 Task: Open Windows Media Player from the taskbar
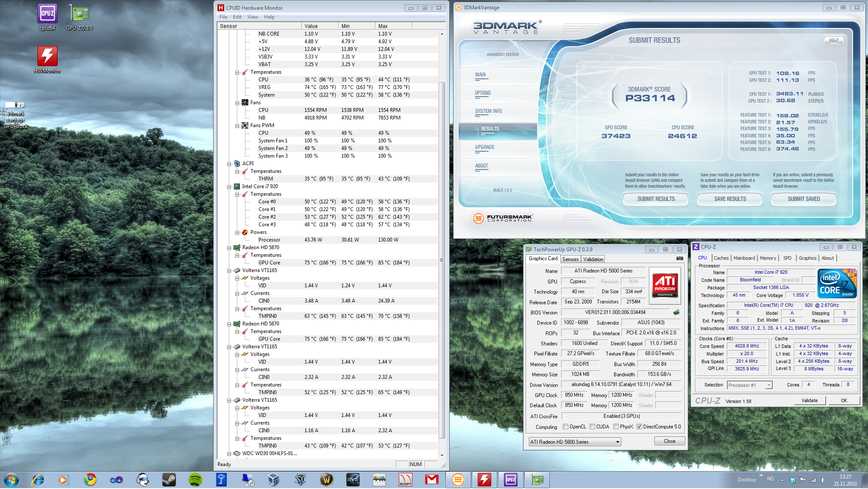click(x=63, y=480)
